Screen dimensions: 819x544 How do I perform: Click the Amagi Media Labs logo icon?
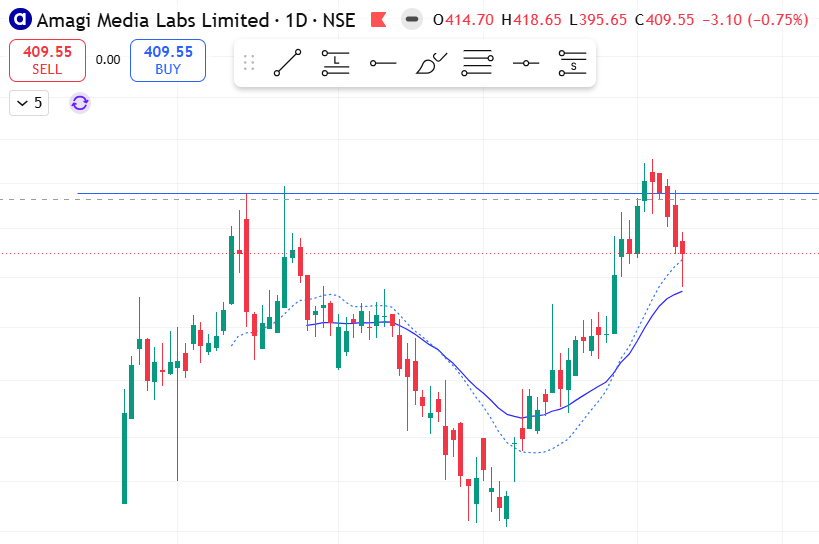click(x=20, y=19)
